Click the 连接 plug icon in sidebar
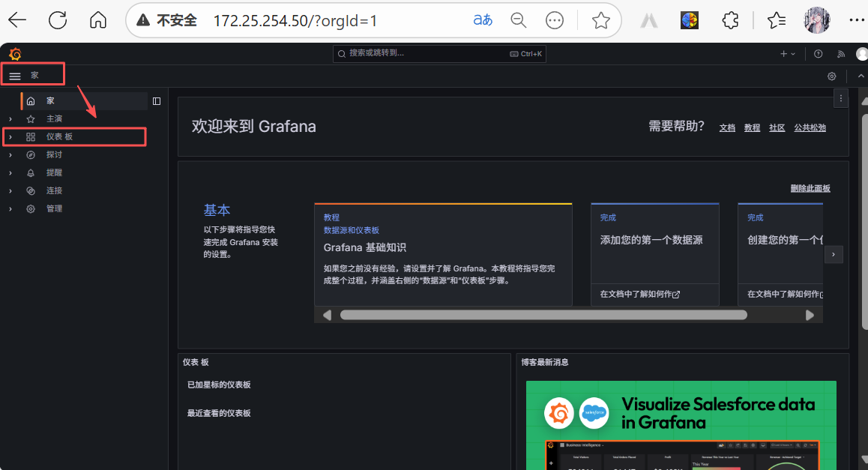 (31, 191)
